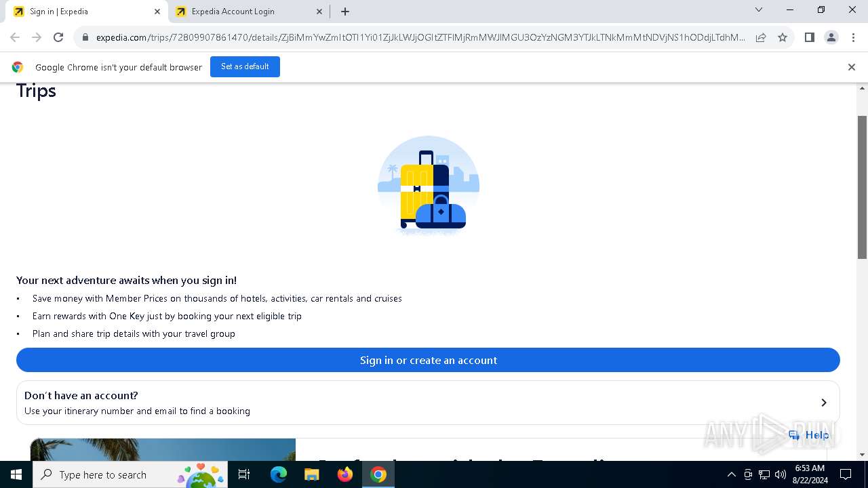The width and height of the screenshot is (868, 488).
Task: Click the scrollbar down arrow
Action: 863,455
